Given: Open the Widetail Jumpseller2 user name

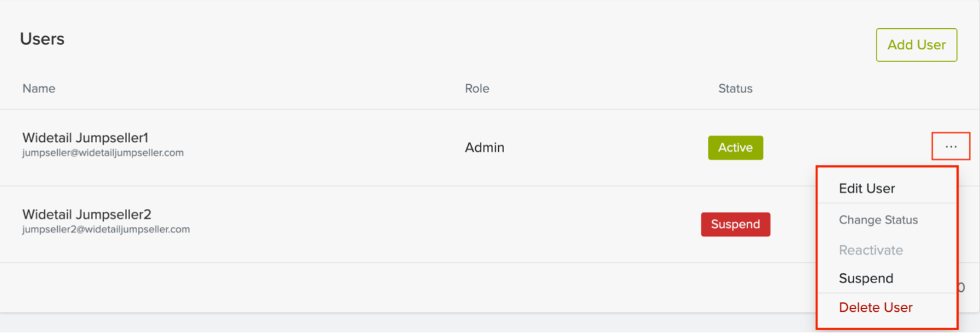Looking at the screenshot, I should pos(87,214).
